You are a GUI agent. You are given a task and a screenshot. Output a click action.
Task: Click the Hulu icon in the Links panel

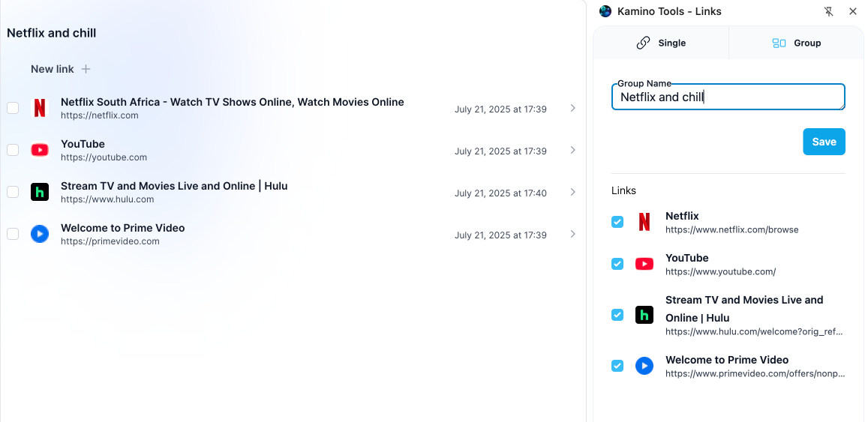[x=644, y=315]
